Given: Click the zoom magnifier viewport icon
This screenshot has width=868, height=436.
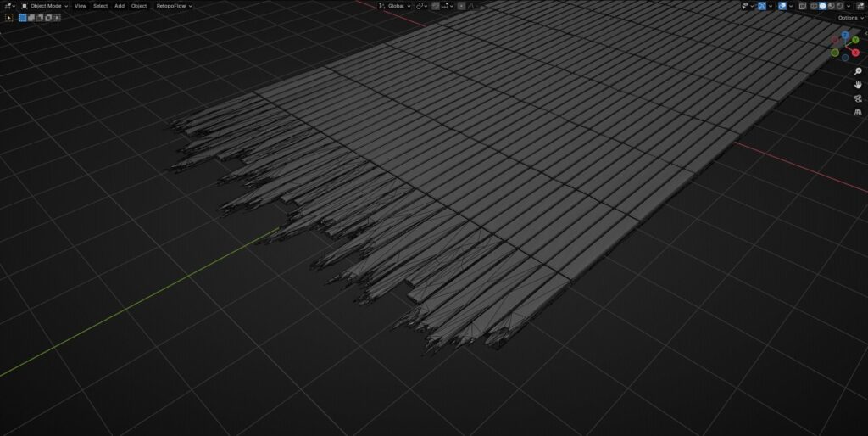Looking at the screenshot, I should (x=858, y=71).
